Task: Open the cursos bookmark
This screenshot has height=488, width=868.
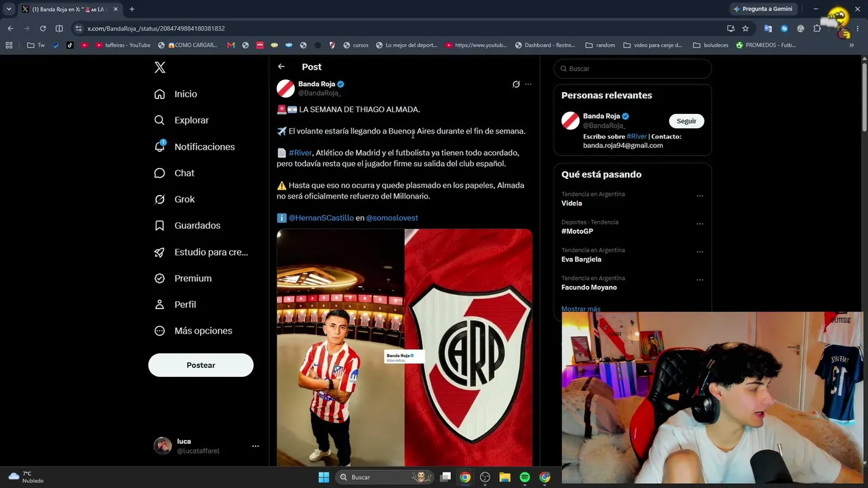Action: (356, 45)
